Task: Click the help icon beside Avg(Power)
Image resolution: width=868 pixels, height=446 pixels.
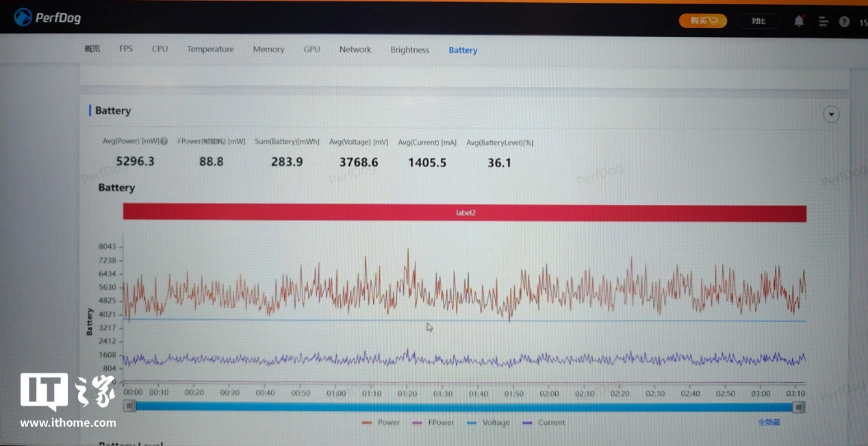Action: coord(164,142)
